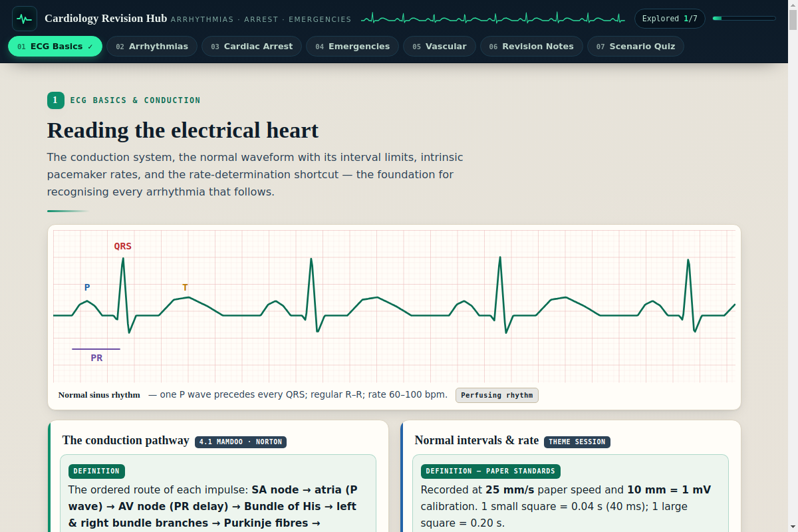
Task: Click the ARRHYTHMIAS · ARREST · EMERGENCIES subtitle
Action: [x=261, y=19]
